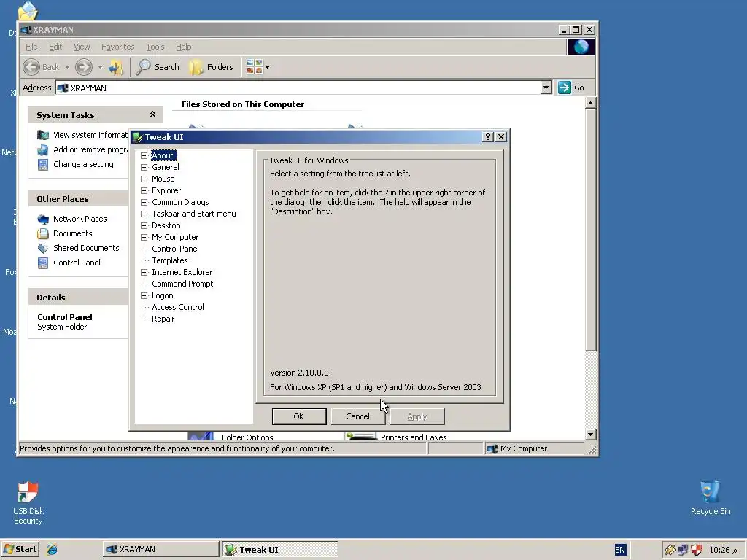This screenshot has height=560, width=747.
Task: Click the Back toolbar button
Action: 42,67
